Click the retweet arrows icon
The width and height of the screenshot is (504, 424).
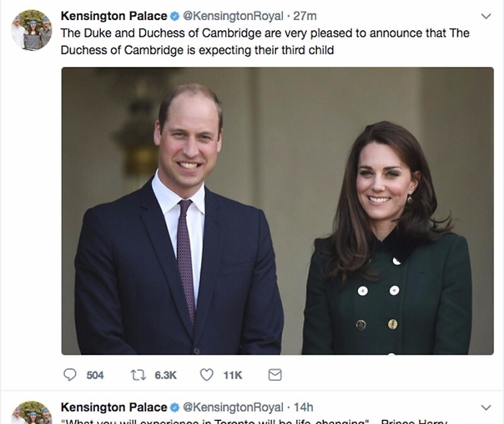[138, 375]
